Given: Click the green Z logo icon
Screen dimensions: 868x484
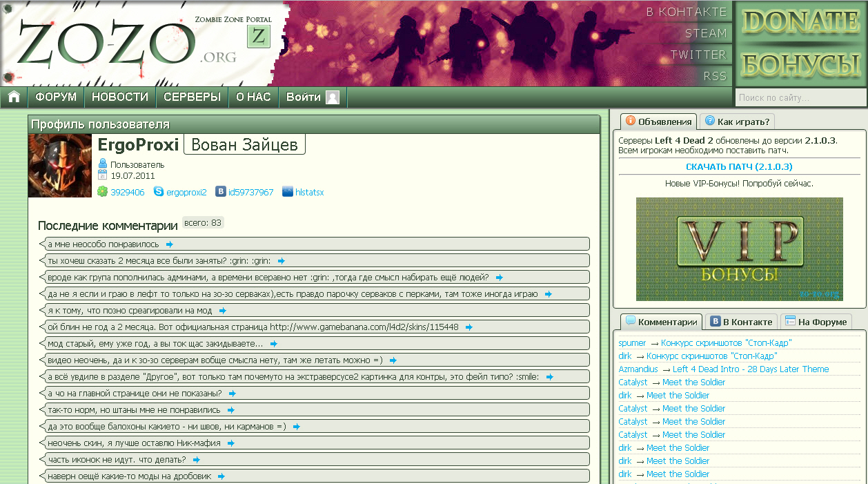Looking at the screenshot, I should [x=259, y=37].
